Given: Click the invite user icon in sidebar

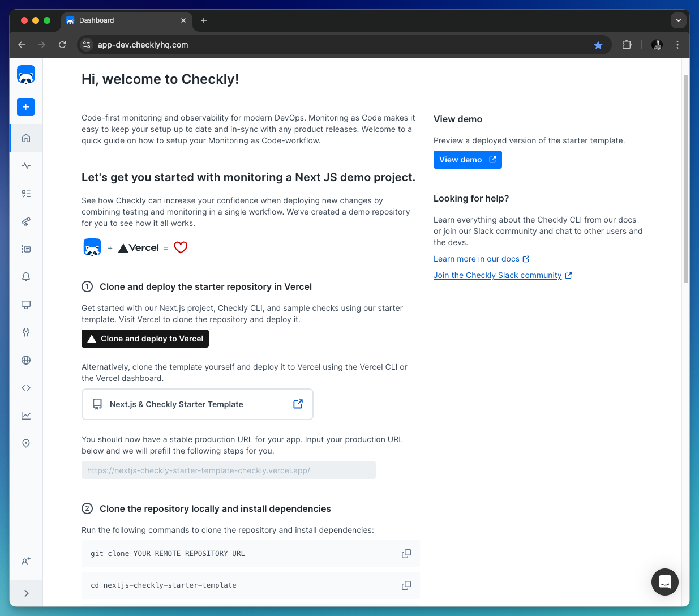Looking at the screenshot, I should click(x=26, y=562).
